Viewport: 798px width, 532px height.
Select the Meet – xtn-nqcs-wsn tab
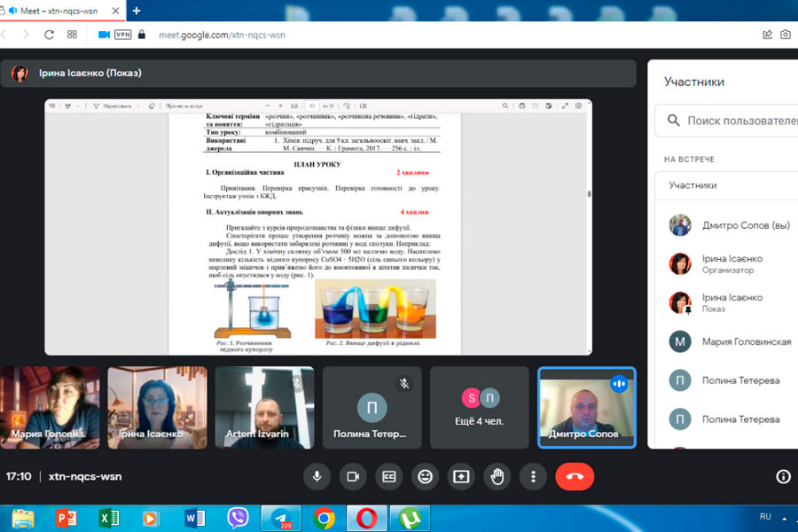(59, 11)
